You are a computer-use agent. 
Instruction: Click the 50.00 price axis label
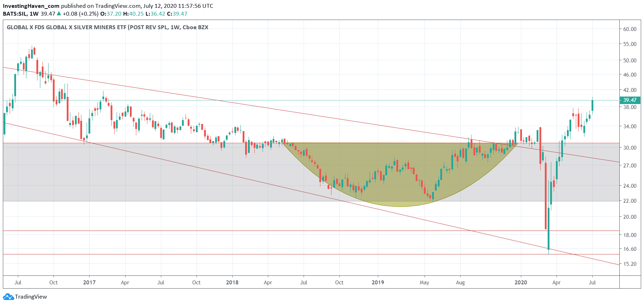[630, 61]
